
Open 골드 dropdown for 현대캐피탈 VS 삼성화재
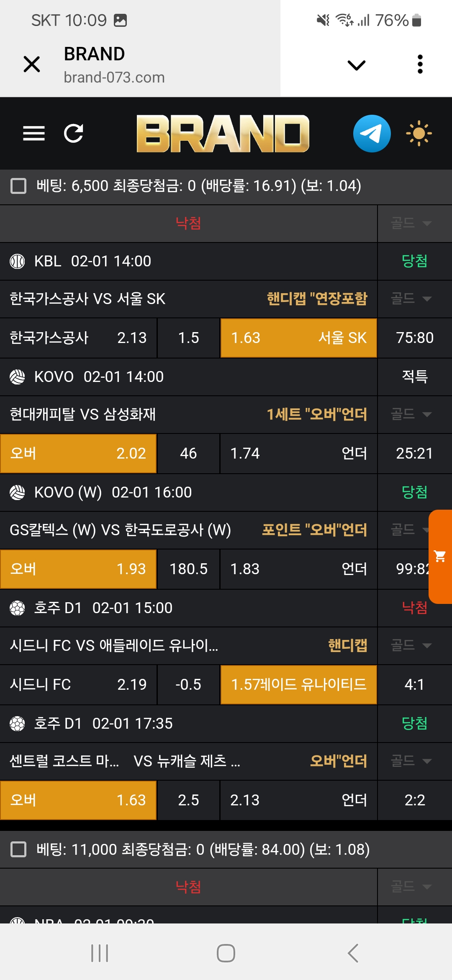coord(411,414)
